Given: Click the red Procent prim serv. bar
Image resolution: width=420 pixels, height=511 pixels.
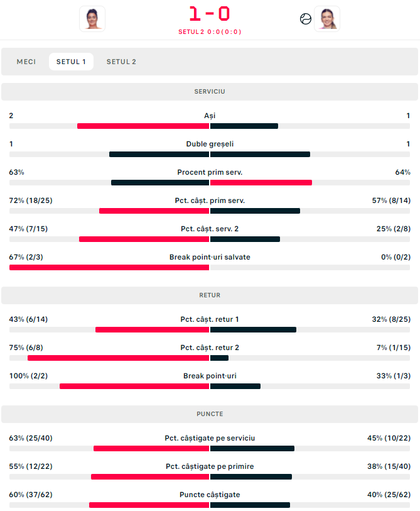Looking at the screenshot, I should click(261, 183).
